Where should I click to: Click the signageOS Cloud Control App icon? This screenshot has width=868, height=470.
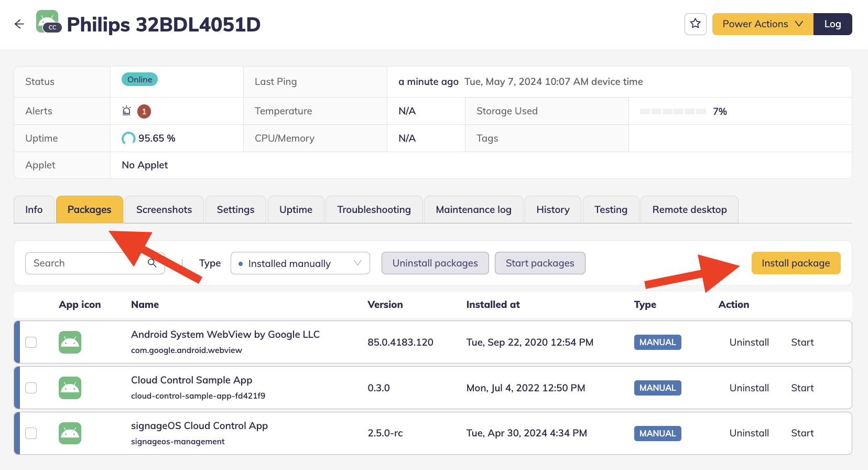(x=70, y=433)
